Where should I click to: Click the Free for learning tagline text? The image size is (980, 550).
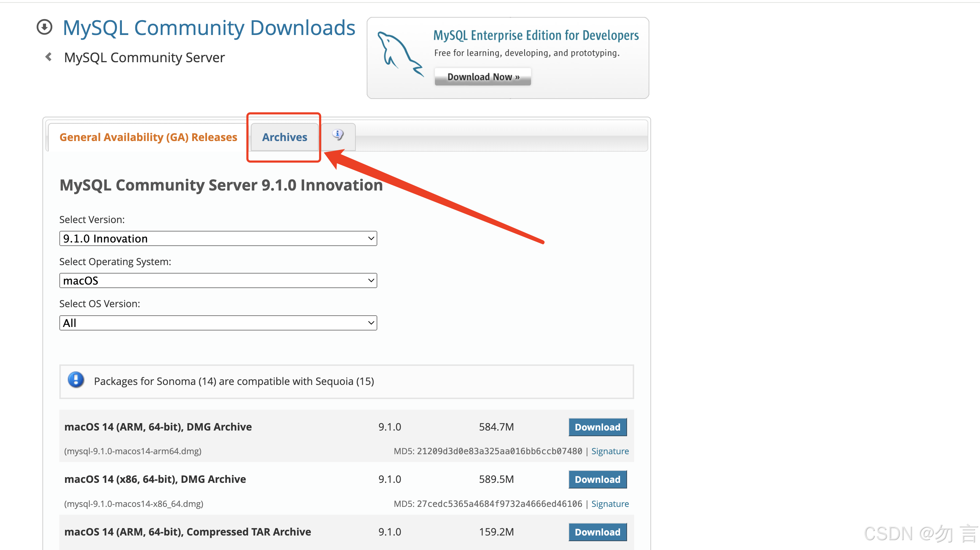527,53
